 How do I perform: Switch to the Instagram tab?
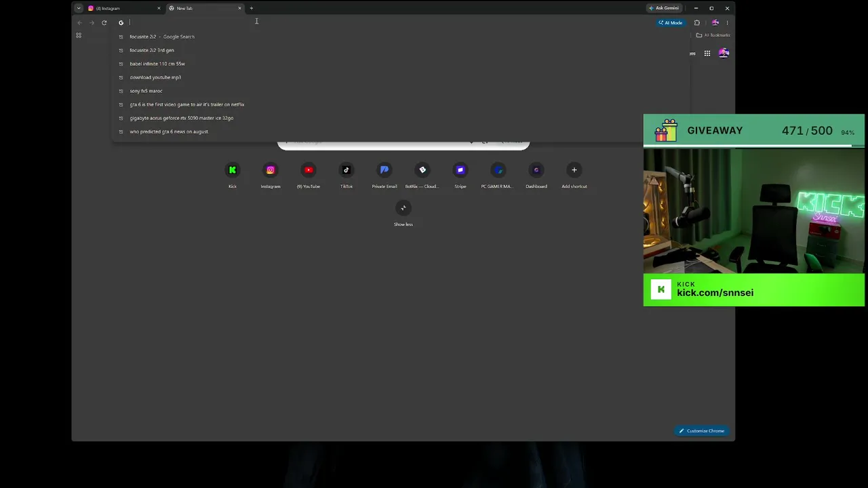pos(125,8)
